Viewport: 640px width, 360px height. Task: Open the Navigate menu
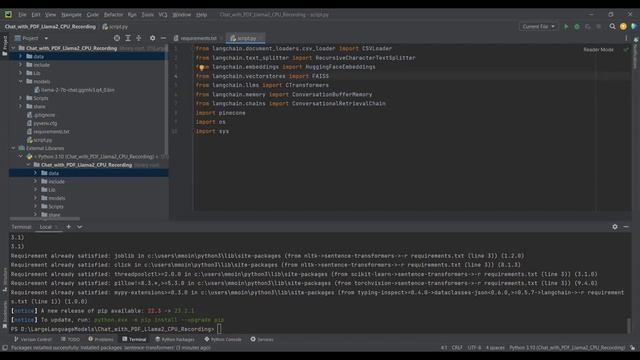71,14
